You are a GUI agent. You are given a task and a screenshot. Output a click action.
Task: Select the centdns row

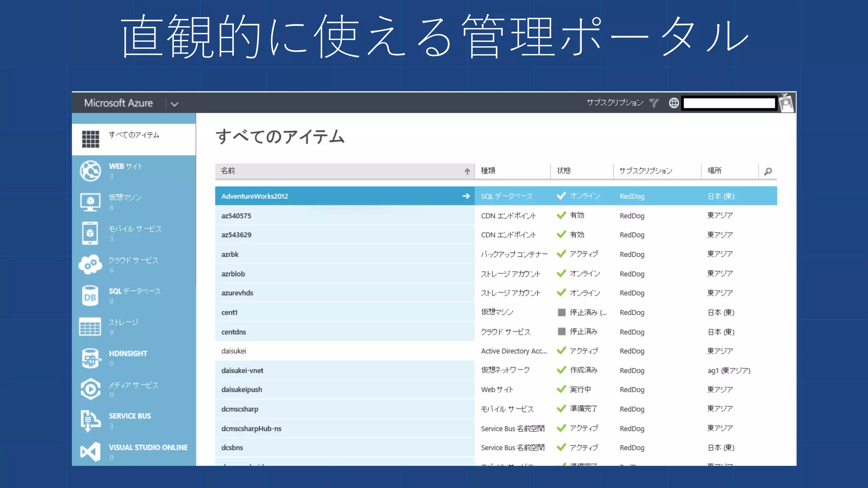tap(496, 332)
